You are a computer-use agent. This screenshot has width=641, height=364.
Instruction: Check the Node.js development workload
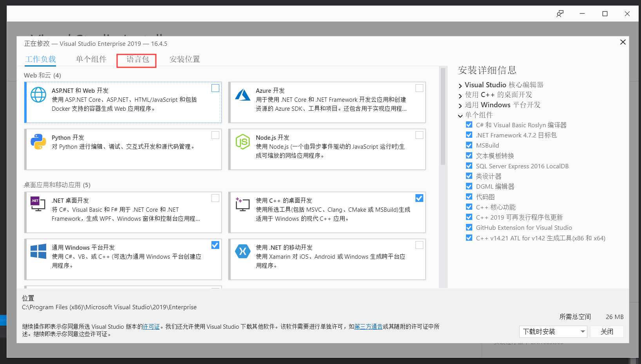pos(419,135)
